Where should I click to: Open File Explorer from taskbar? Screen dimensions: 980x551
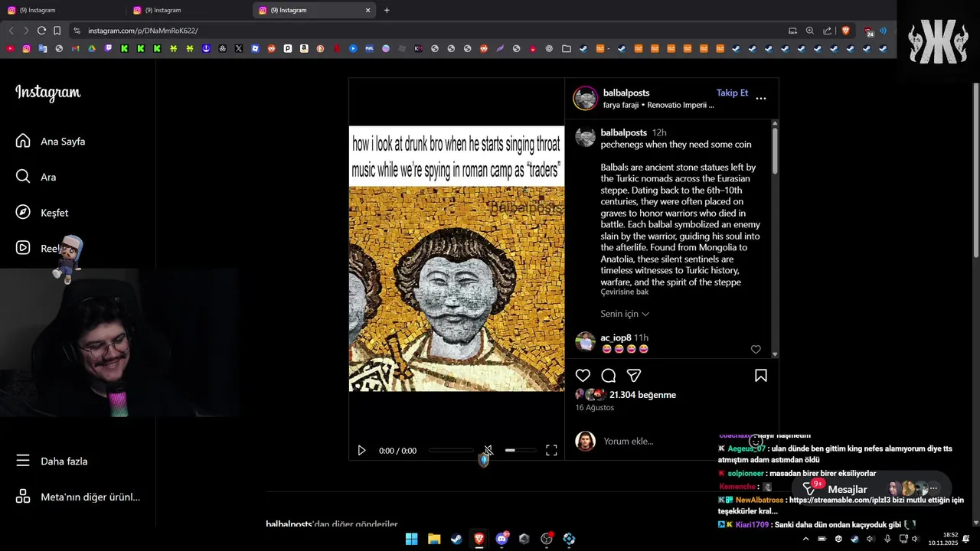pyautogui.click(x=434, y=539)
